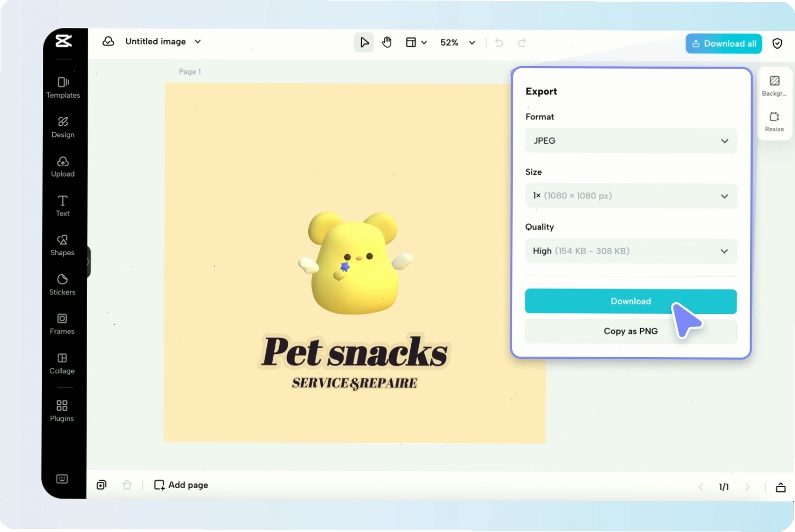Expand the 52% zoom dropdown
This screenshot has width=795, height=532.
(458, 42)
